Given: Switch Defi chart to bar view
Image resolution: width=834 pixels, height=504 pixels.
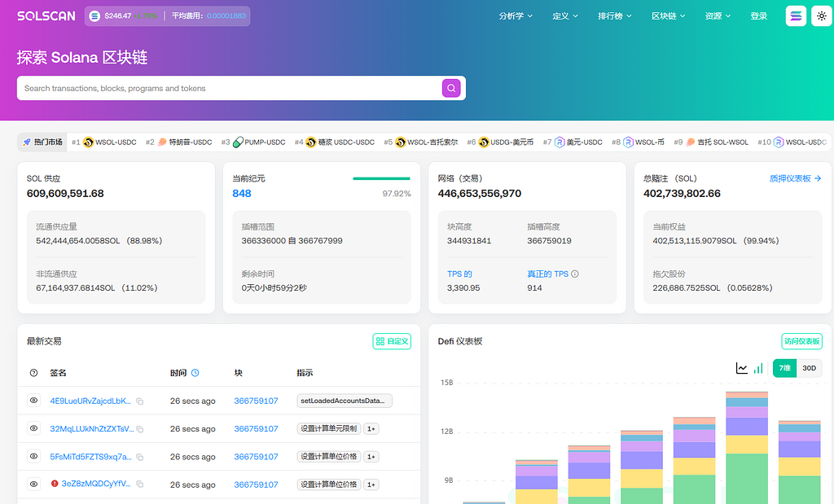Looking at the screenshot, I should [x=758, y=368].
